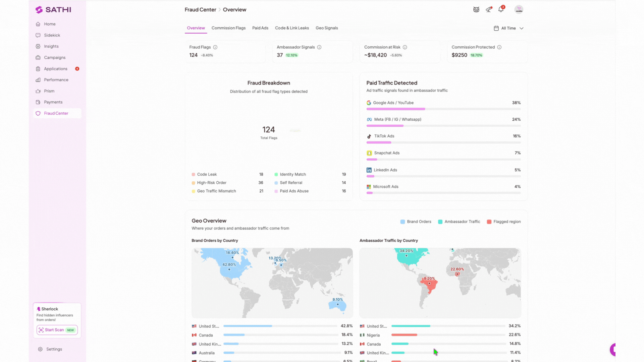Click the Brand Orders by Country map
Image resolution: width=644 pixels, height=362 pixels.
(x=272, y=283)
